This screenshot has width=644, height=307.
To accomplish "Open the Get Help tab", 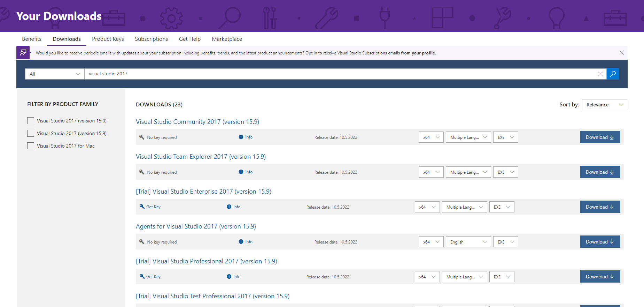I will tap(190, 39).
